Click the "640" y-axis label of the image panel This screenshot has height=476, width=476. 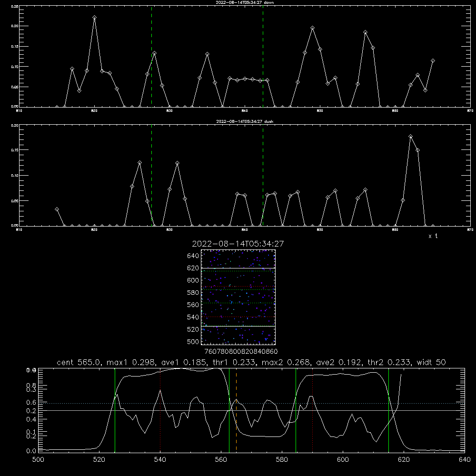point(193,256)
